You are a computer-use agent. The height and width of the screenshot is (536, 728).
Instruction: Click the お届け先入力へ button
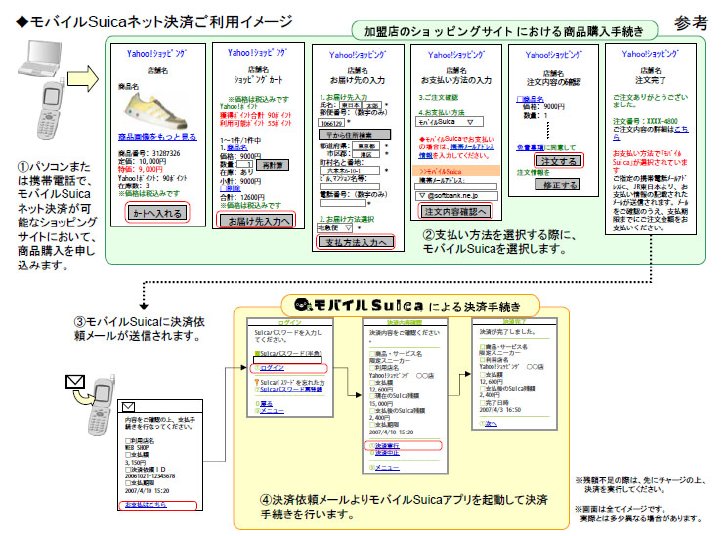coord(258,221)
